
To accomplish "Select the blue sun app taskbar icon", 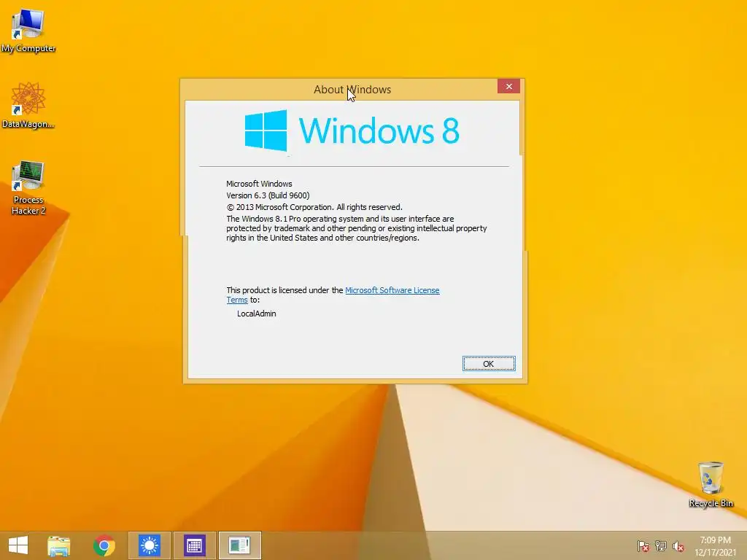I will click(x=149, y=545).
